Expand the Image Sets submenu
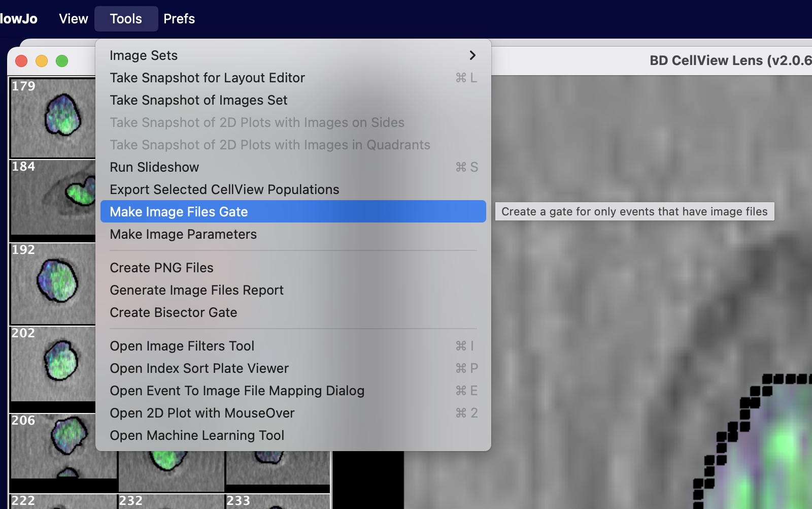 tap(293, 55)
